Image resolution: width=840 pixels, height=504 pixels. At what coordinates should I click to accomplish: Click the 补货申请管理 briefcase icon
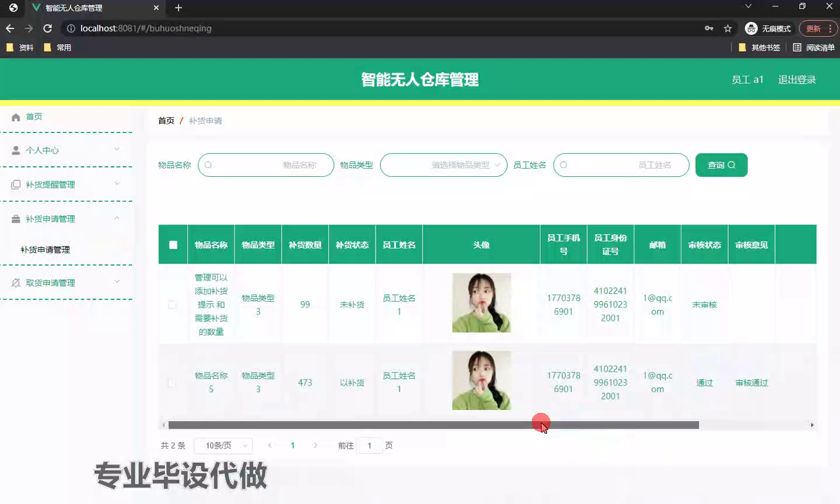coord(16,219)
